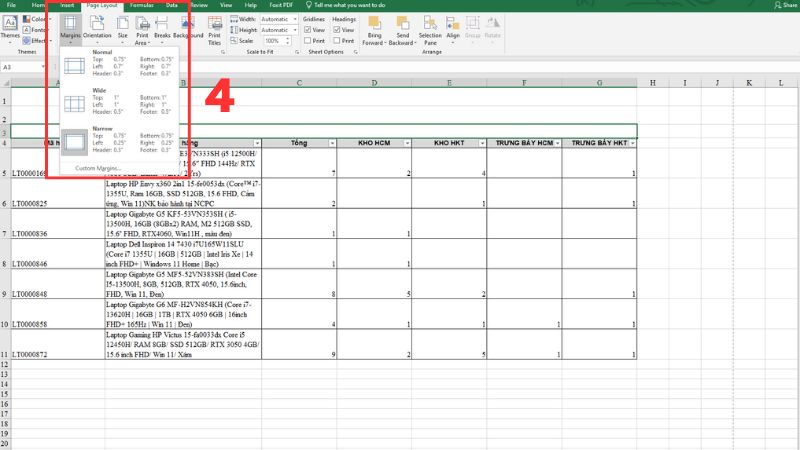Open the File tab
Screen dimensions: 800x450
[11, 5]
